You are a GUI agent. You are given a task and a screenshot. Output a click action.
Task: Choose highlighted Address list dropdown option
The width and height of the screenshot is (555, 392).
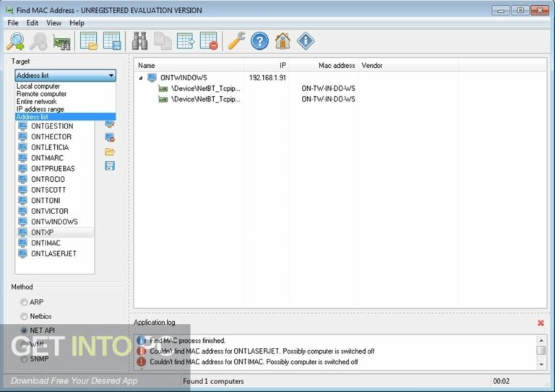click(x=65, y=117)
